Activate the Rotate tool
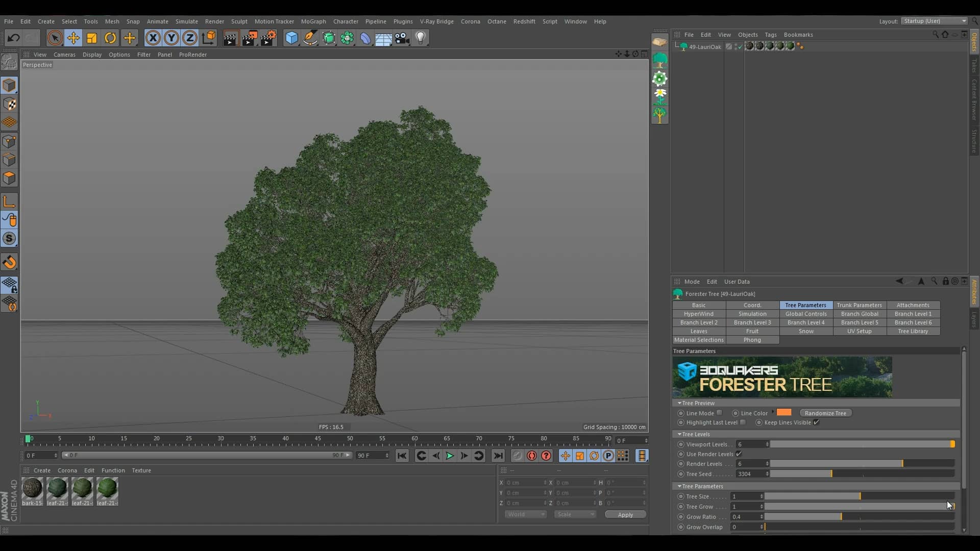Viewport: 980px width, 551px height. 110,38
